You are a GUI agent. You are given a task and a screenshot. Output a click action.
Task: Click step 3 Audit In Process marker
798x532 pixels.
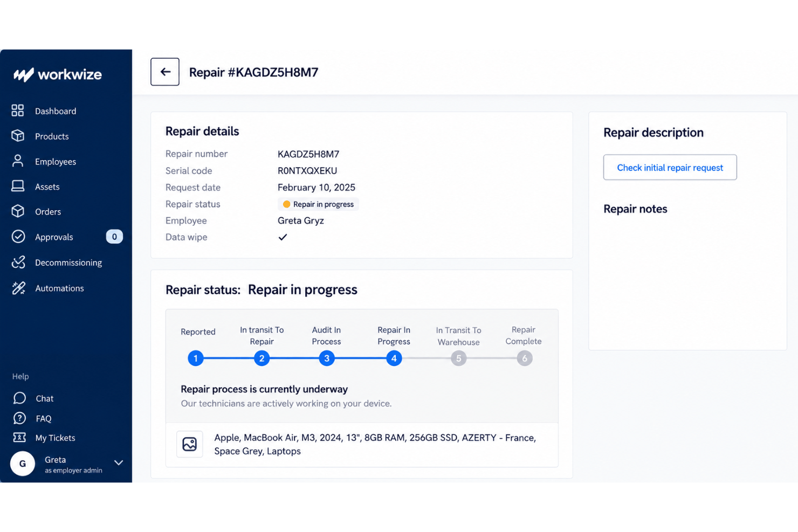pos(327,358)
